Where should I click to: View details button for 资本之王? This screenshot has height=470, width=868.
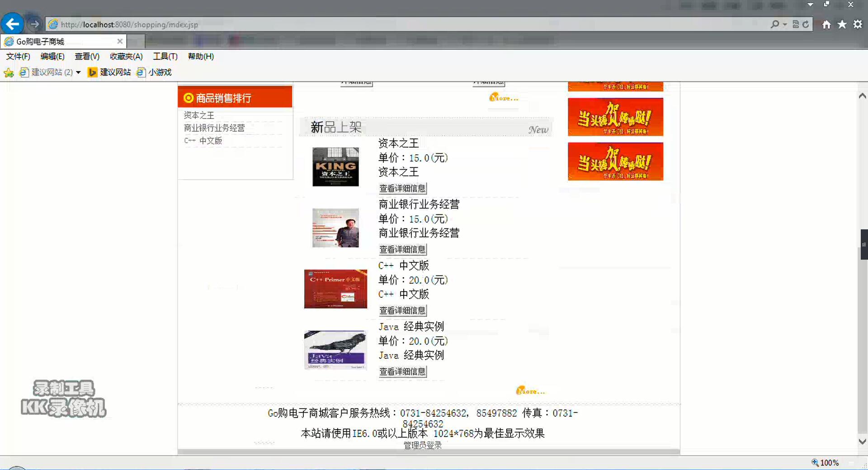(x=402, y=188)
